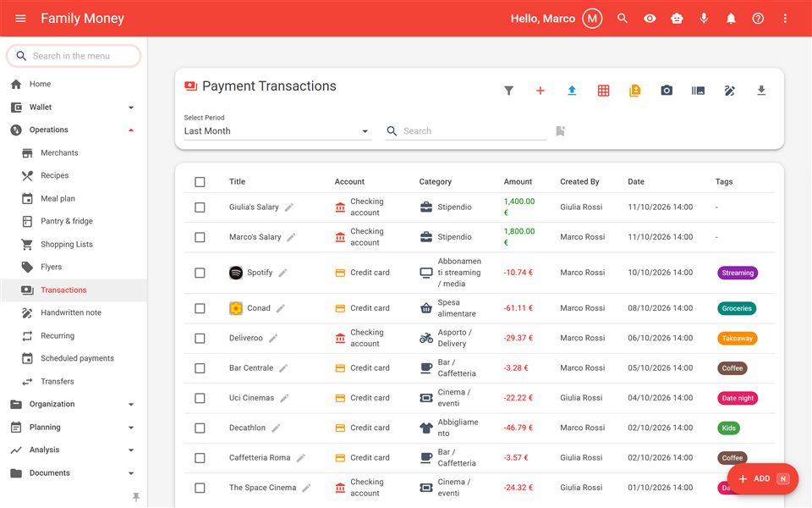Viewport: 812px width, 508px height.
Task: Check the Uci Cinemas row checkbox
Action: point(200,398)
